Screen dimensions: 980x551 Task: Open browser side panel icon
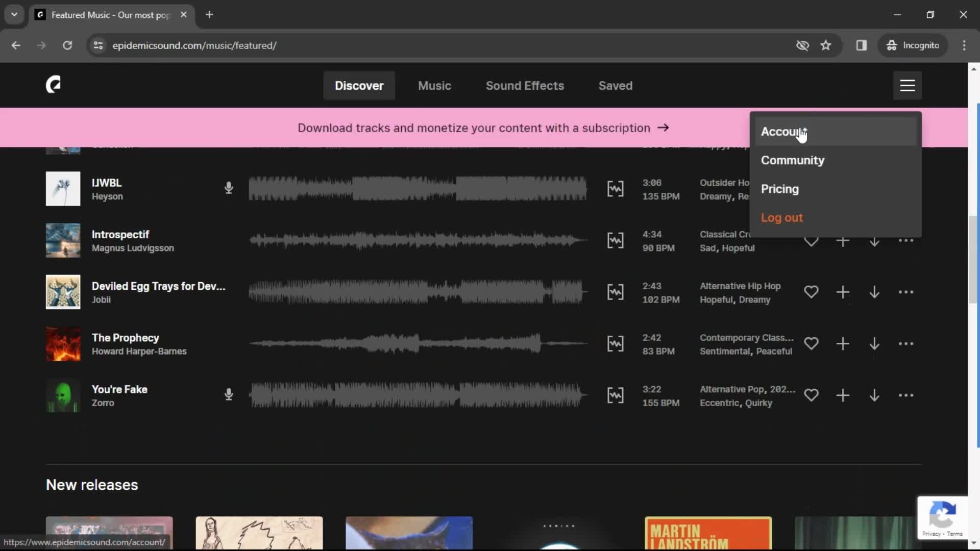click(862, 45)
